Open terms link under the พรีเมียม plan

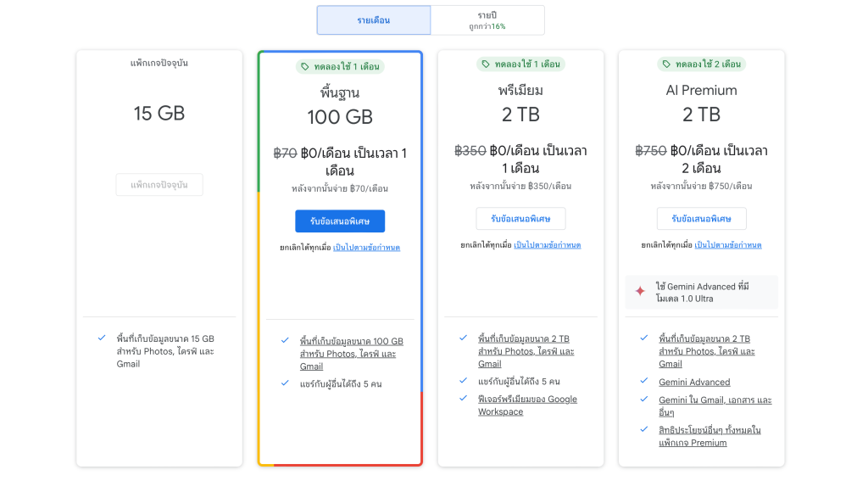click(x=547, y=245)
